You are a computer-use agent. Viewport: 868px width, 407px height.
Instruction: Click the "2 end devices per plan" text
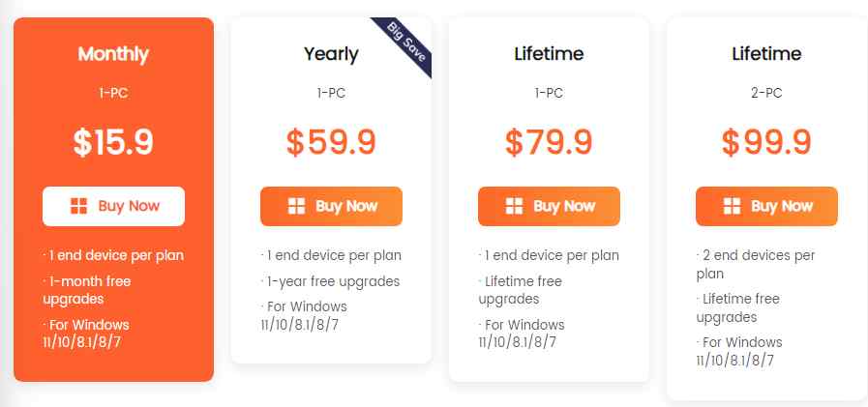point(757,264)
